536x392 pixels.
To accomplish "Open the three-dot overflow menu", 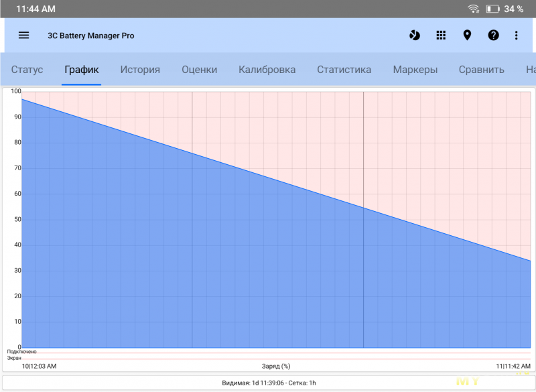I will pyautogui.click(x=516, y=36).
